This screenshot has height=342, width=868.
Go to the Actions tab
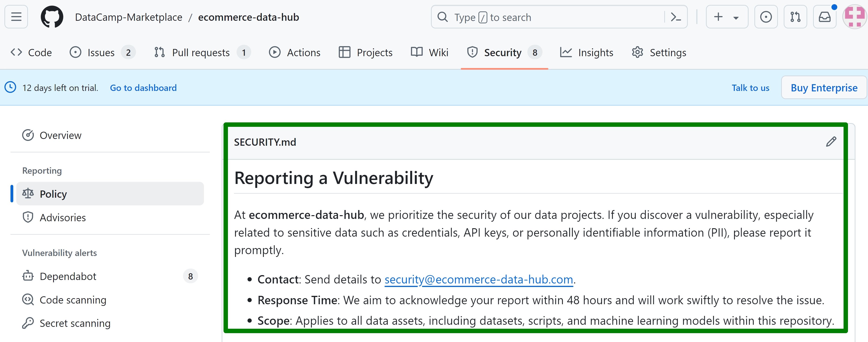(x=295, y=53)
